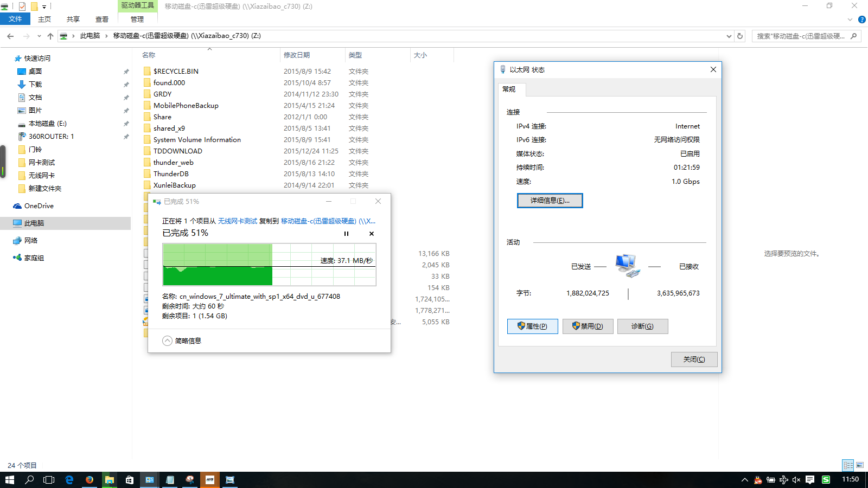Click 禁用 to disable Ethernet adapter
Screen dimensions: 868x488
point(588,326)
